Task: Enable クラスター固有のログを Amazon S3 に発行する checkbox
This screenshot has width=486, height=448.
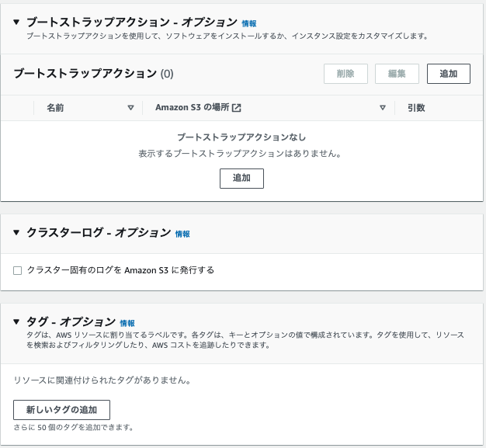Action: pos(18,270)
